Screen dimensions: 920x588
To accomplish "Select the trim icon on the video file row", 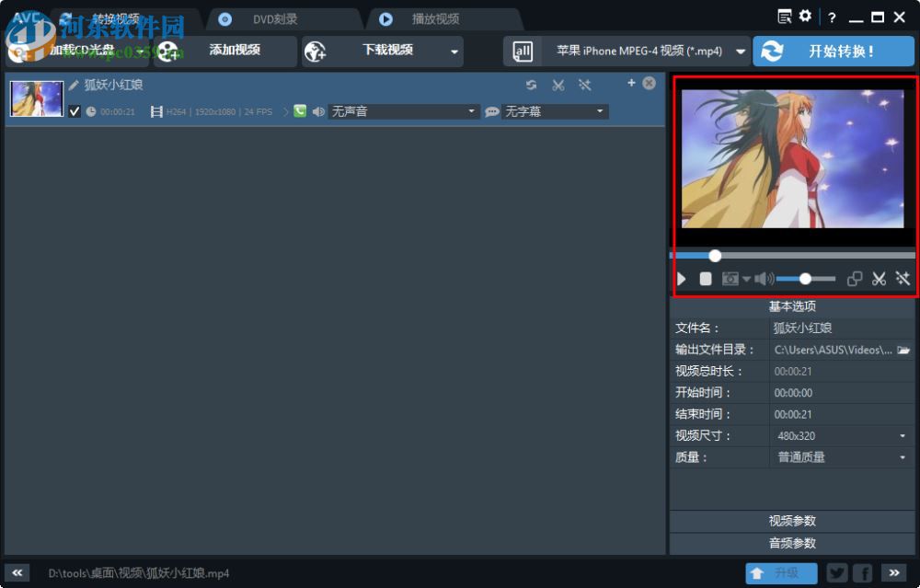I will click(558, 85).
